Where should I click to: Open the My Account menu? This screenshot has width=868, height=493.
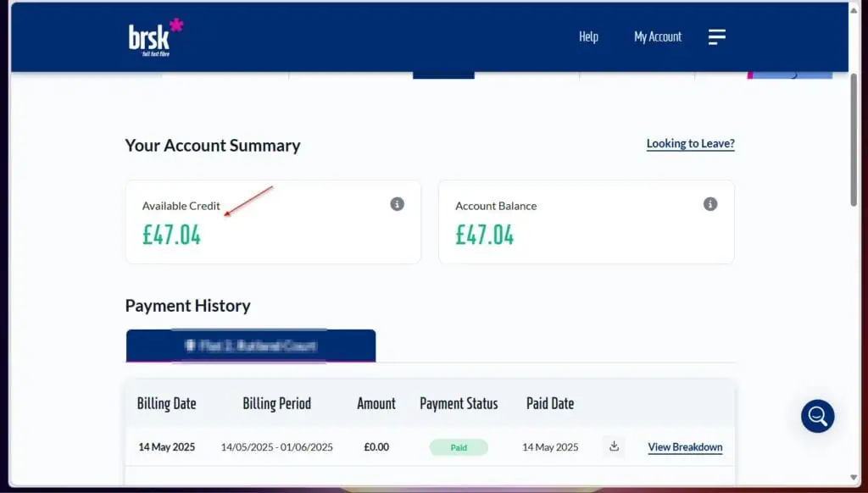point(658,36)
